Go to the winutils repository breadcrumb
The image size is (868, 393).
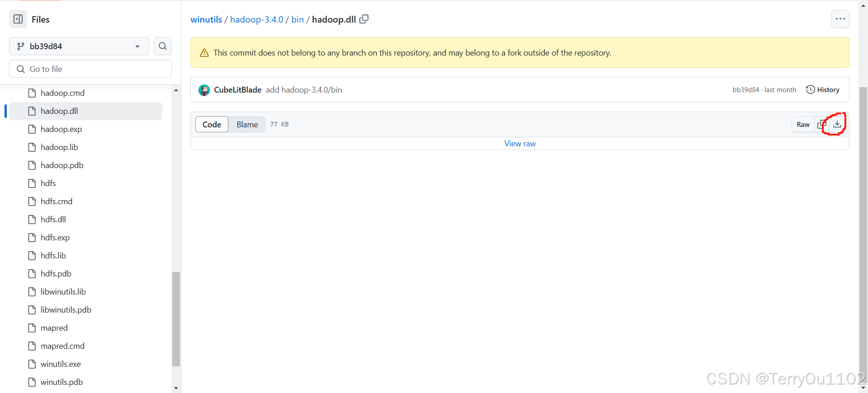point(206,19)
